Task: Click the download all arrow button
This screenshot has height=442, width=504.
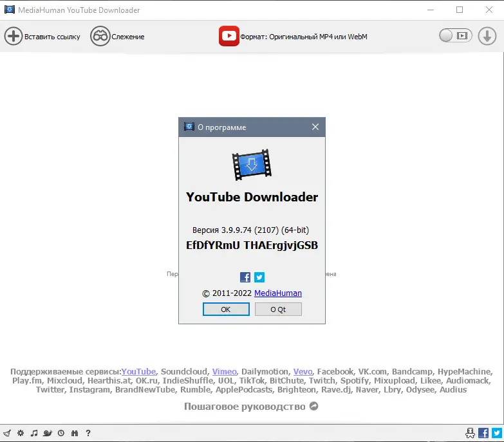Action: [x=487, y=36]
